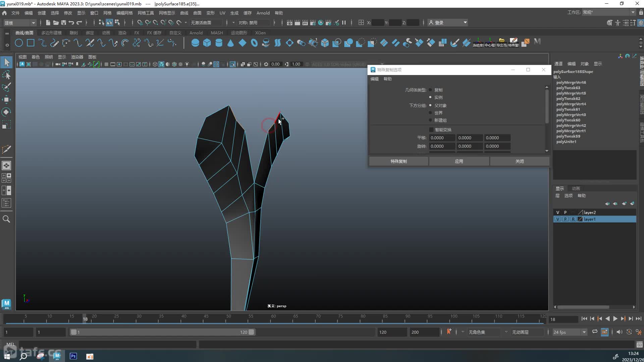The height and width of the screenshot is (362, 644).
Task: Click the play forward button
Action: point(615,319)
